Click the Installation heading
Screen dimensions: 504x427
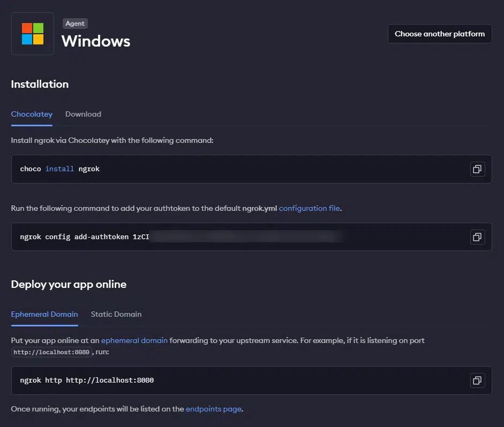[x=40, y=84]
